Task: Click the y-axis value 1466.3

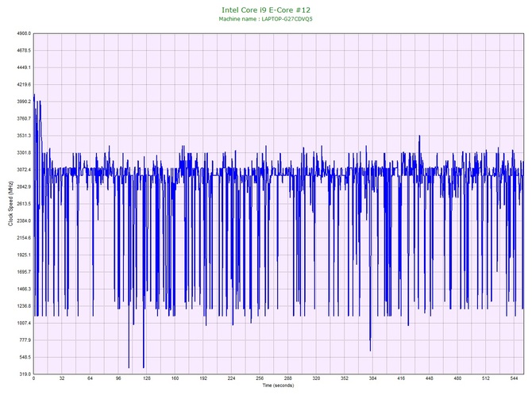Action: point(24,290)
